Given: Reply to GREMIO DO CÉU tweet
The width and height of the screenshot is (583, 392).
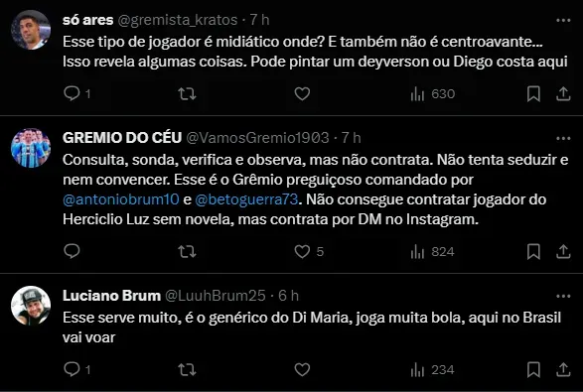Looking at the screenshot, I should pos(72,251).
